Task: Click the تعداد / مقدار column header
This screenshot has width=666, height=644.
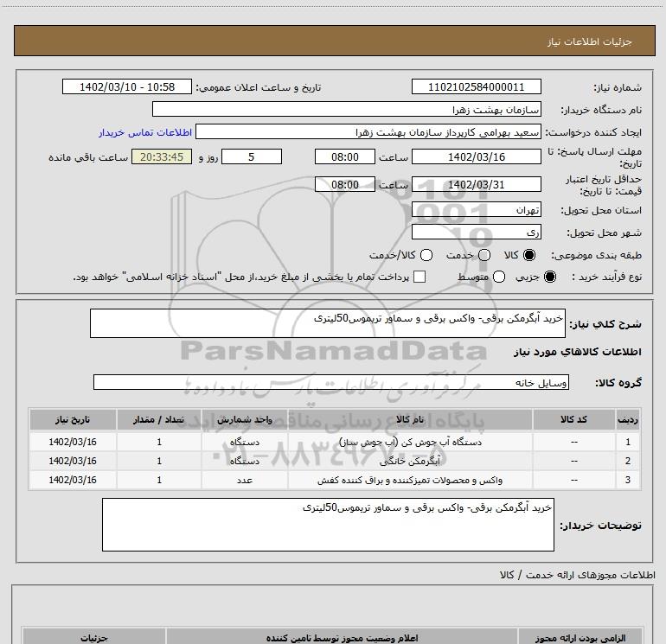Action: tap(159, 419)
